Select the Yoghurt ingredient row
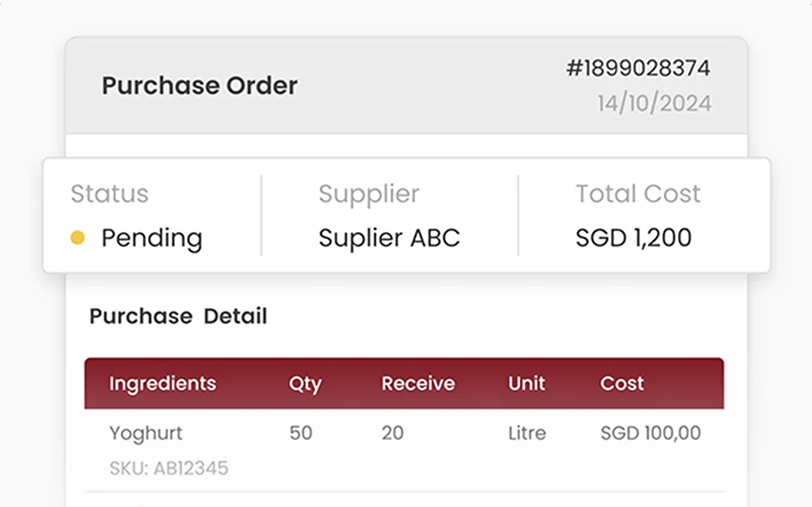Image resolution: width=812 pixels, height=507 pixels. (404, 450)
